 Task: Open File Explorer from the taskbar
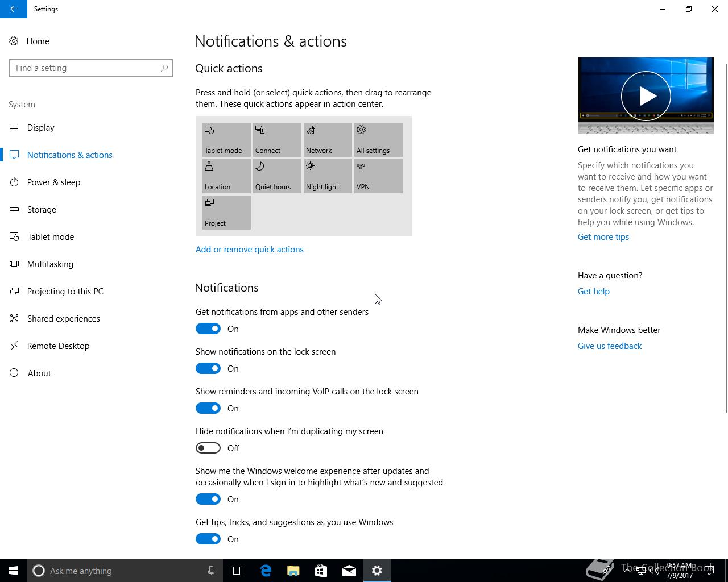click(x=293, y=571)
